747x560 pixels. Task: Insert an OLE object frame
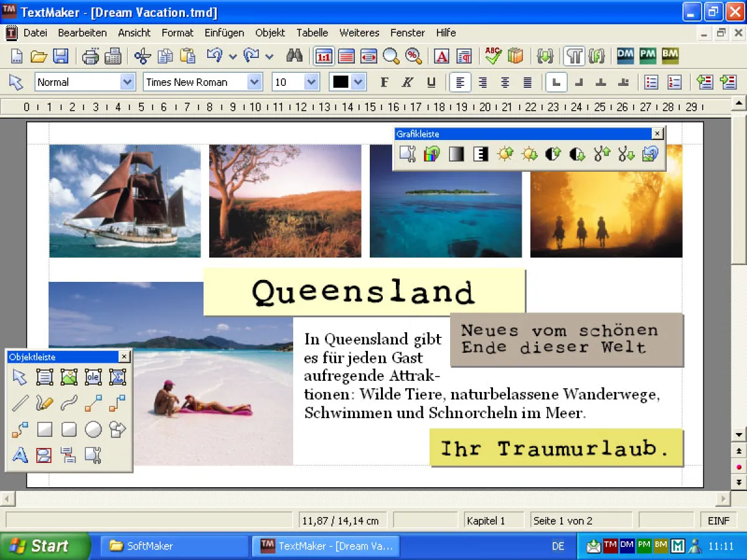click(x=93, y=377)
